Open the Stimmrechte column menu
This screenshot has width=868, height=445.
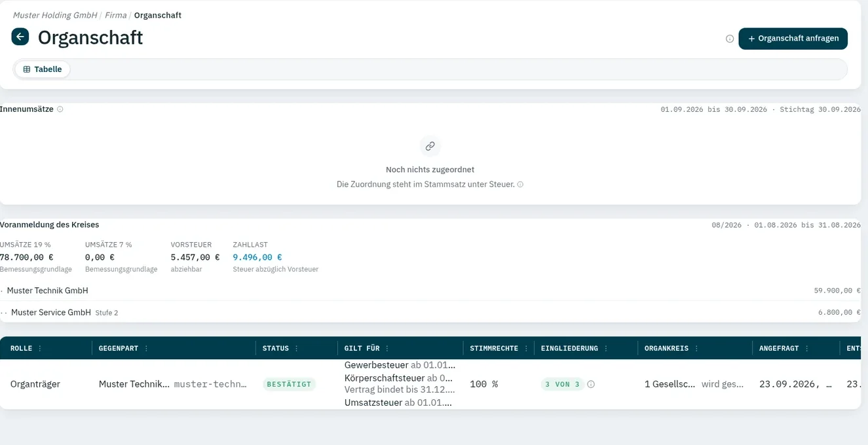526,349
